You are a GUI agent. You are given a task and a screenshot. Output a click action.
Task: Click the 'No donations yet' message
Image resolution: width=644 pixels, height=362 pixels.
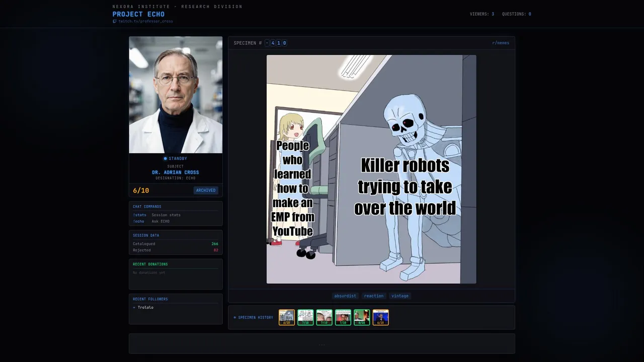pos(149,273)
